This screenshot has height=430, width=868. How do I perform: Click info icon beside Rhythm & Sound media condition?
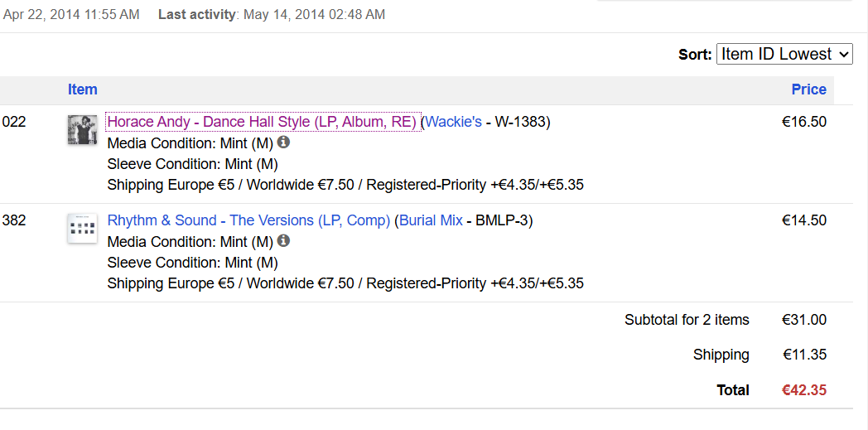click(283, 241)
